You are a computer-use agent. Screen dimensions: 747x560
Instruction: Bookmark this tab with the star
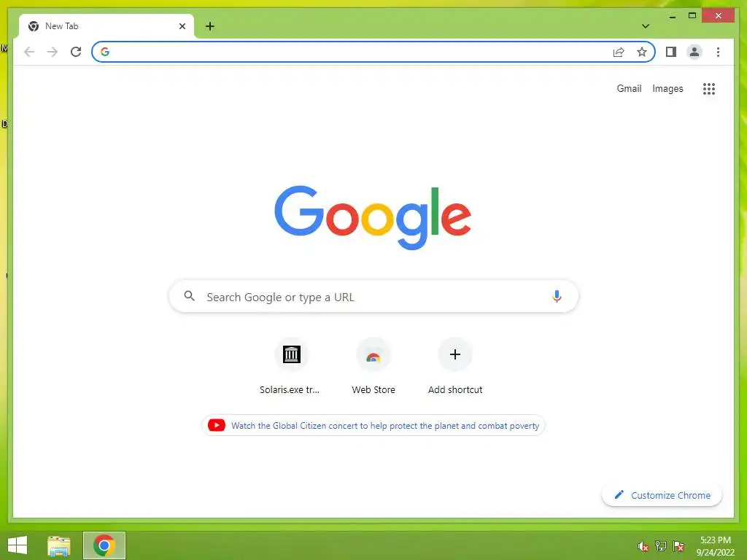642,52
